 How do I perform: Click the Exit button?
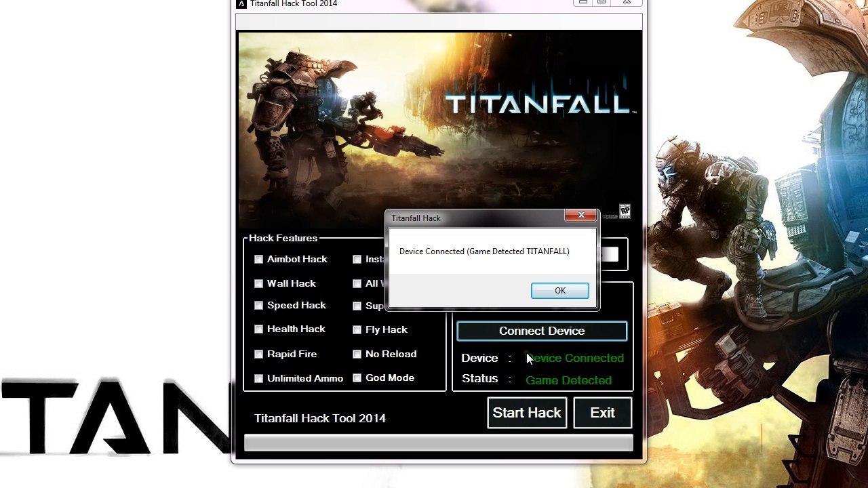602,413
